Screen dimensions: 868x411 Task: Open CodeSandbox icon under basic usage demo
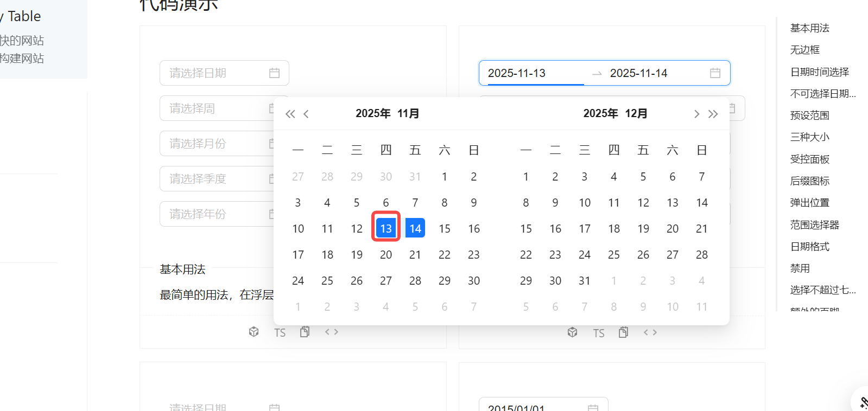[254, 332]
